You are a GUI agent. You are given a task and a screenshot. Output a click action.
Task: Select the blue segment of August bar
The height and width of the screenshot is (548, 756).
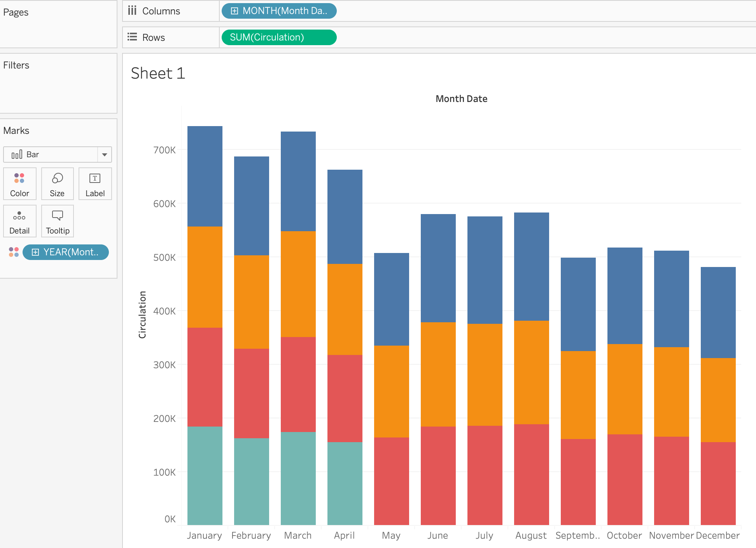click(531, 267)
